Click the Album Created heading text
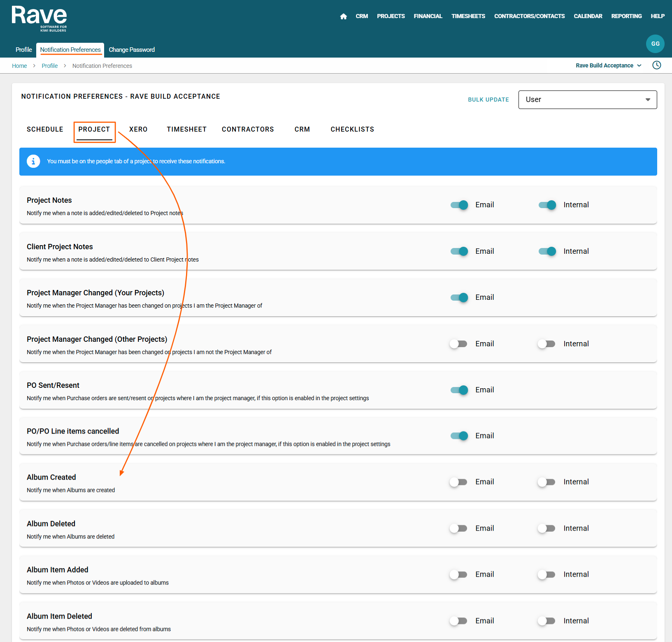This screenshot has height=642, width=672. click(51, 477)
